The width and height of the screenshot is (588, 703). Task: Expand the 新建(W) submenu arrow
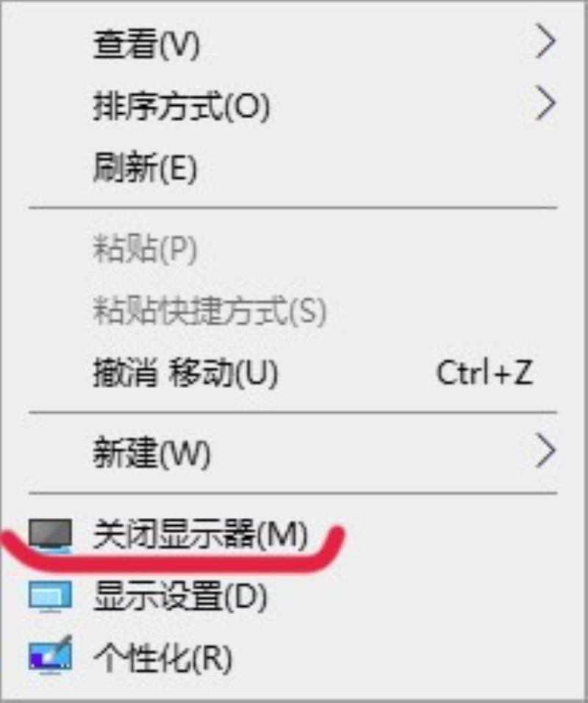(546, 450)
